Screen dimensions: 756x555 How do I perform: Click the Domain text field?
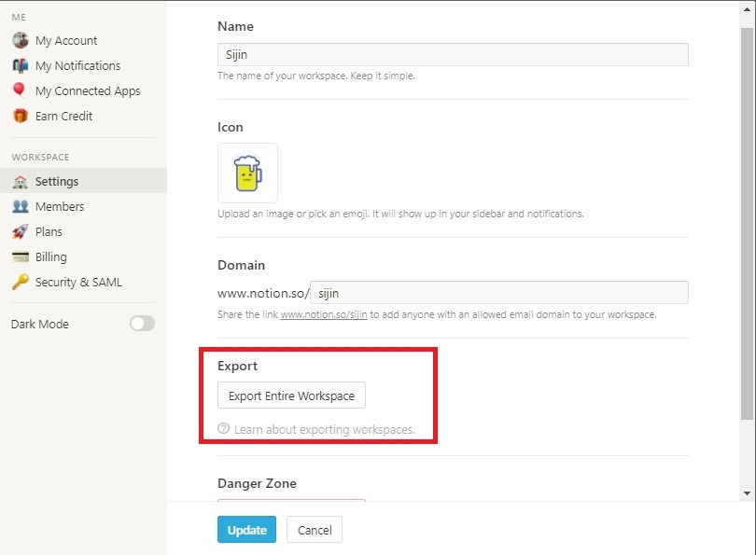pyautogui.click(x=499, y=293)
